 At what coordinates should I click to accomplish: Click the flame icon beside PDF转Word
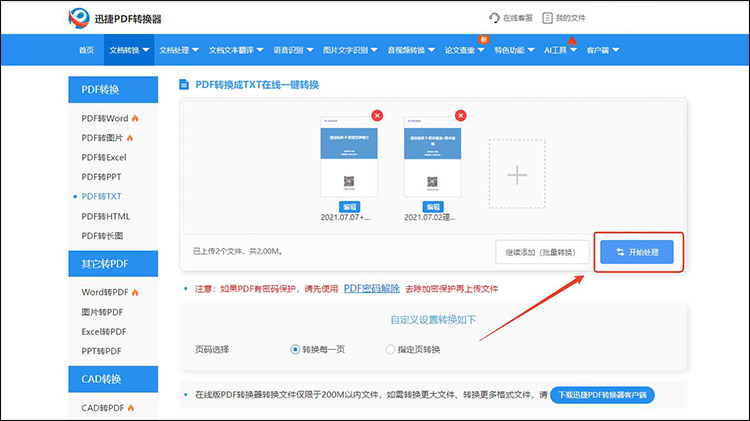pyautogui.click(x=135, y=118)
